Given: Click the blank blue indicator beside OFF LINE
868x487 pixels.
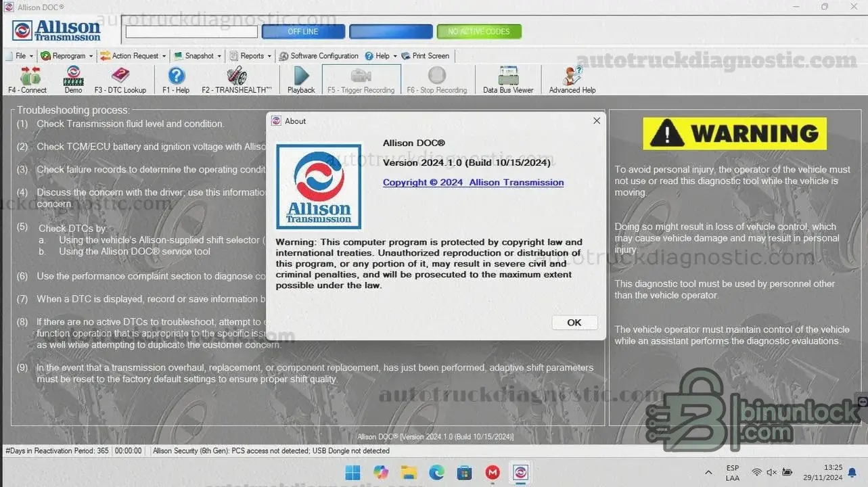Looking at the screenshot, I should coord(391,32).
